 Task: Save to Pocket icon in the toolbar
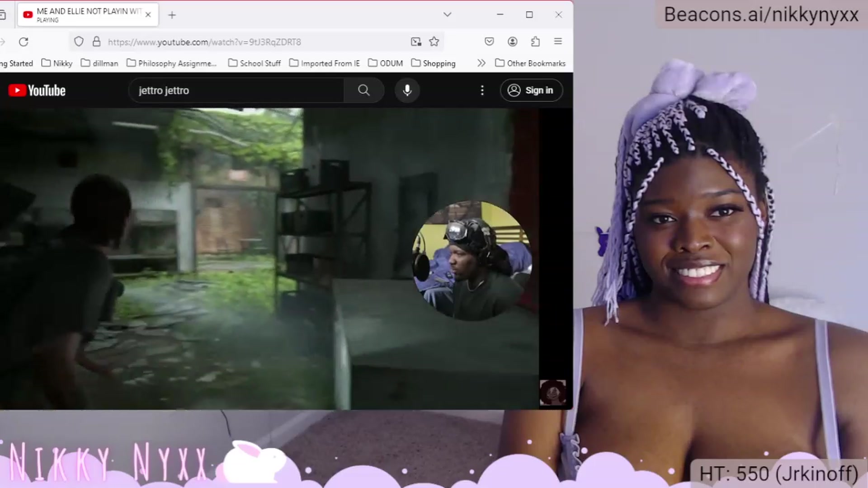pos(489,42)
